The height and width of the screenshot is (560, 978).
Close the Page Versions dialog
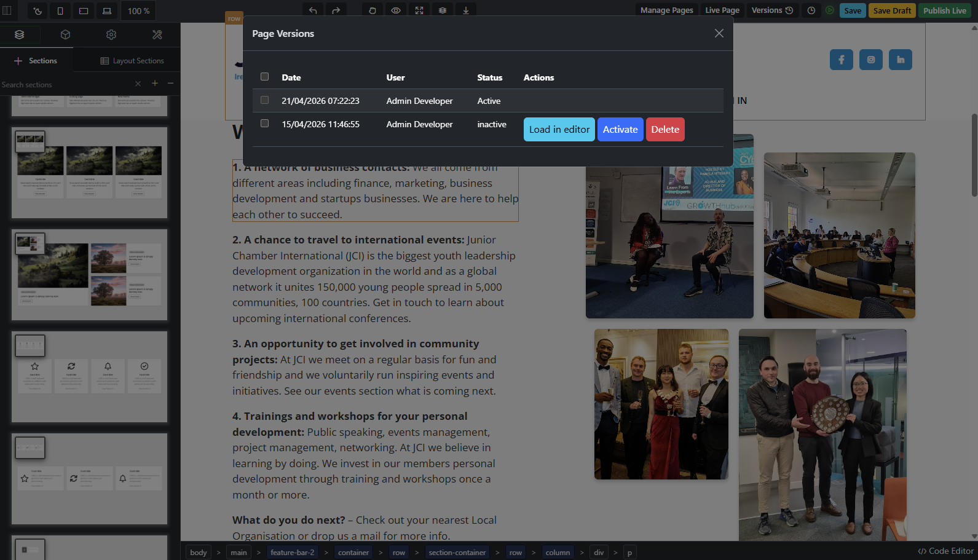(719, 33)
